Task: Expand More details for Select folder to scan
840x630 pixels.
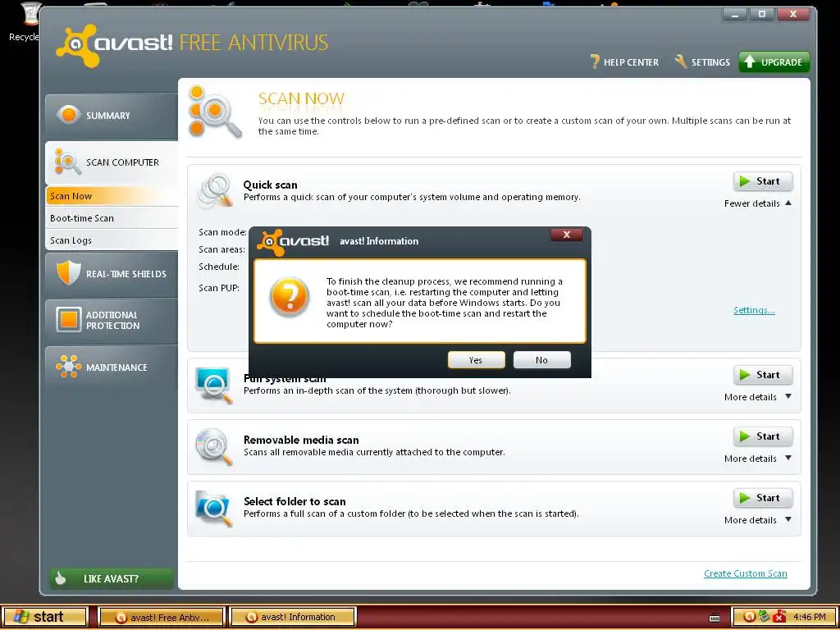Action: coord(757,520)
